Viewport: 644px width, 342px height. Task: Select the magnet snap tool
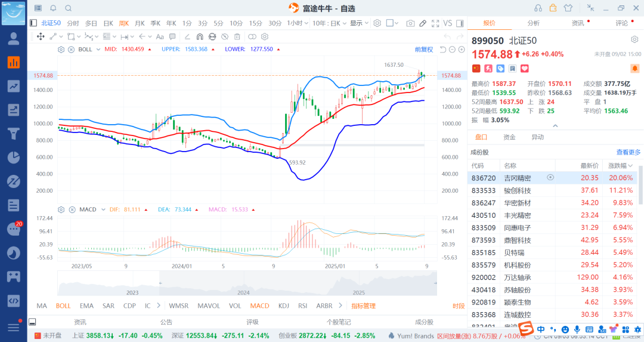(200, 36)
